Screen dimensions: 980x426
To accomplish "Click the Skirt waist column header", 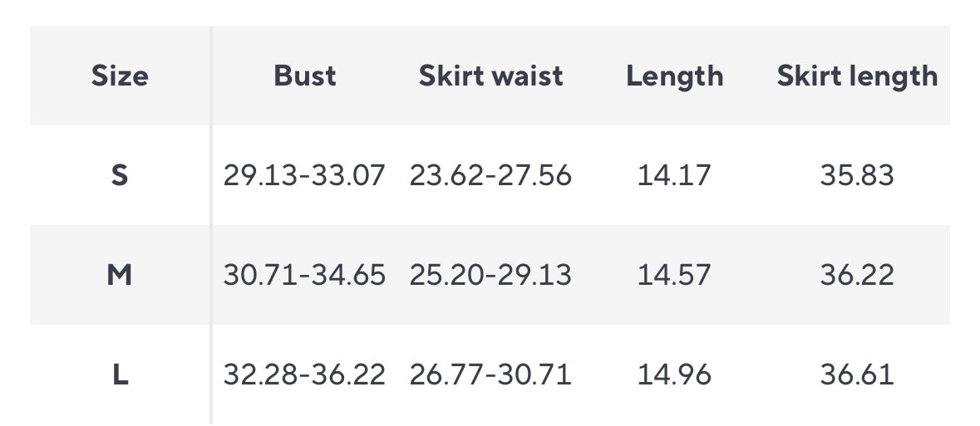I will pos(490,76).
